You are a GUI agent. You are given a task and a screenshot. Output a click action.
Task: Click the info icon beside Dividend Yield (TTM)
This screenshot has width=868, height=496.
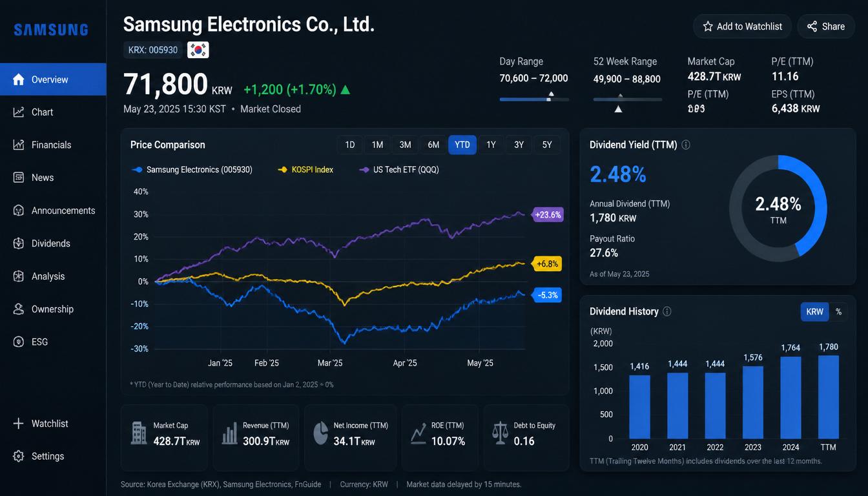click(x=686, y=145)
